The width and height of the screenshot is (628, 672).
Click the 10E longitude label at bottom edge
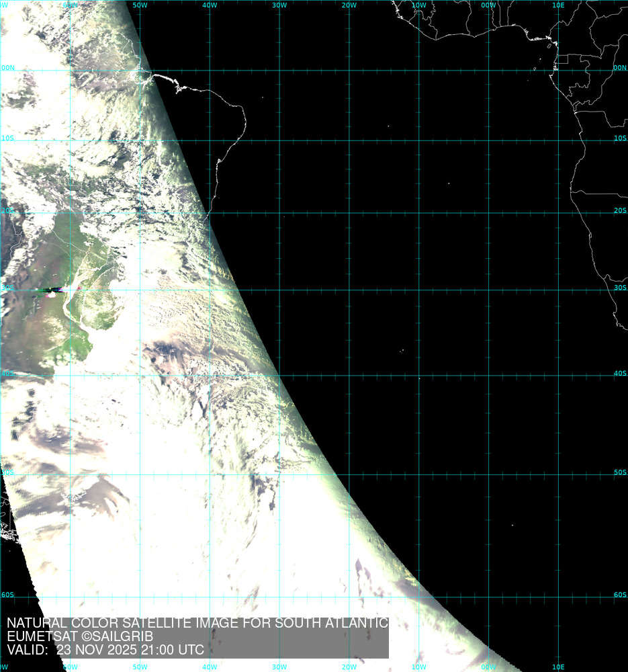(x=558, y=667)
